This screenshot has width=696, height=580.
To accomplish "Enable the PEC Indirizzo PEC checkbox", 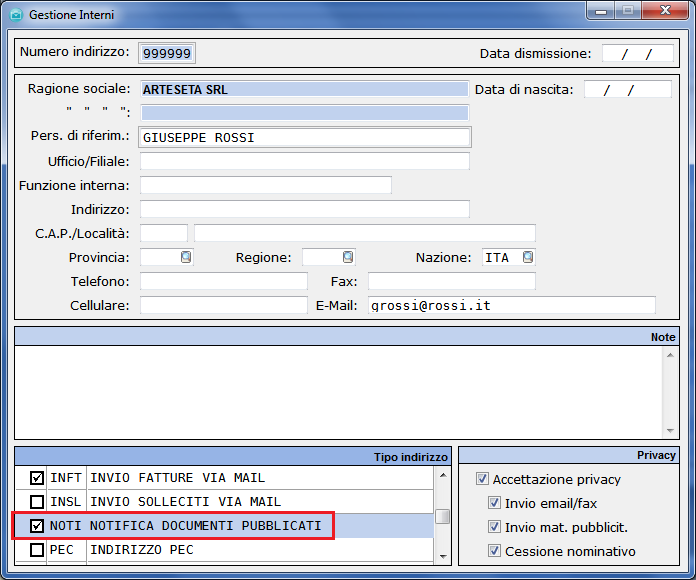I will coord(37,550).
